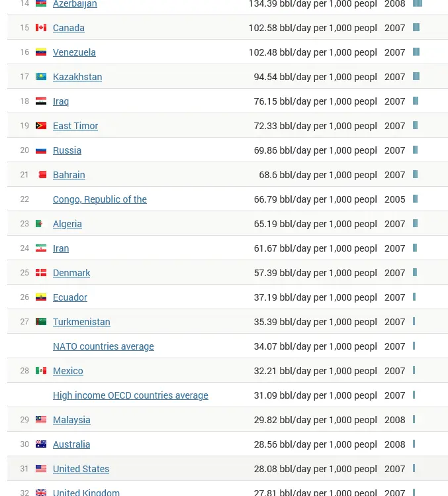The height and width of the screenshot is (496, 448).
Task: Click Venezuela's bar graph indicator
Action: click(x=416, y=52)
